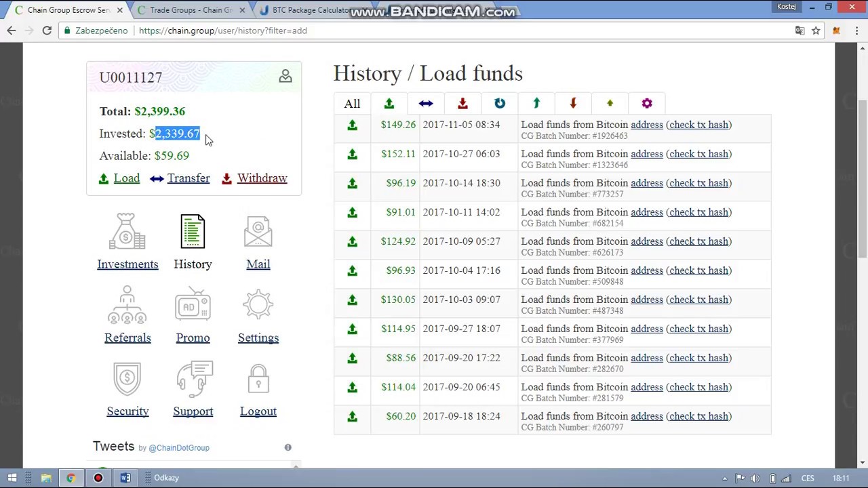Click the small olive up-arrow filter icon

pos(610,103)
